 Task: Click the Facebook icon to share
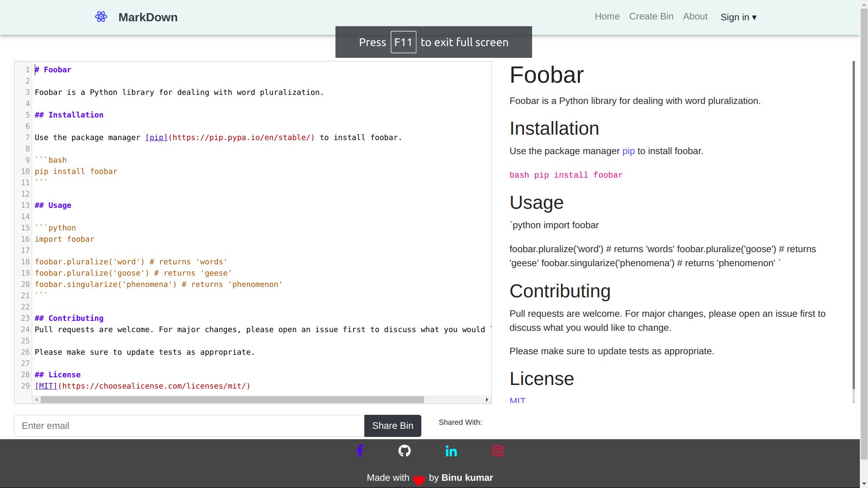pos(360,451)
